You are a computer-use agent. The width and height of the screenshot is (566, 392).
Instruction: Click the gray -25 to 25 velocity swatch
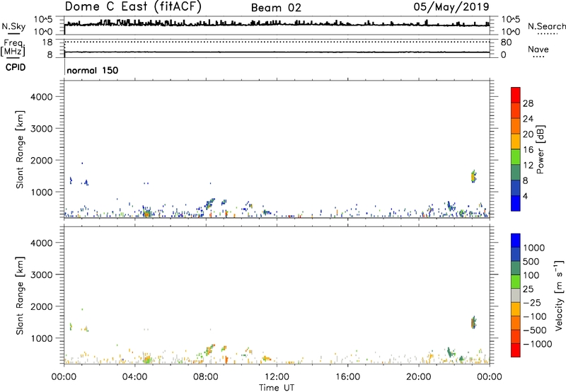pyautogui.click(x=516, y=295)
